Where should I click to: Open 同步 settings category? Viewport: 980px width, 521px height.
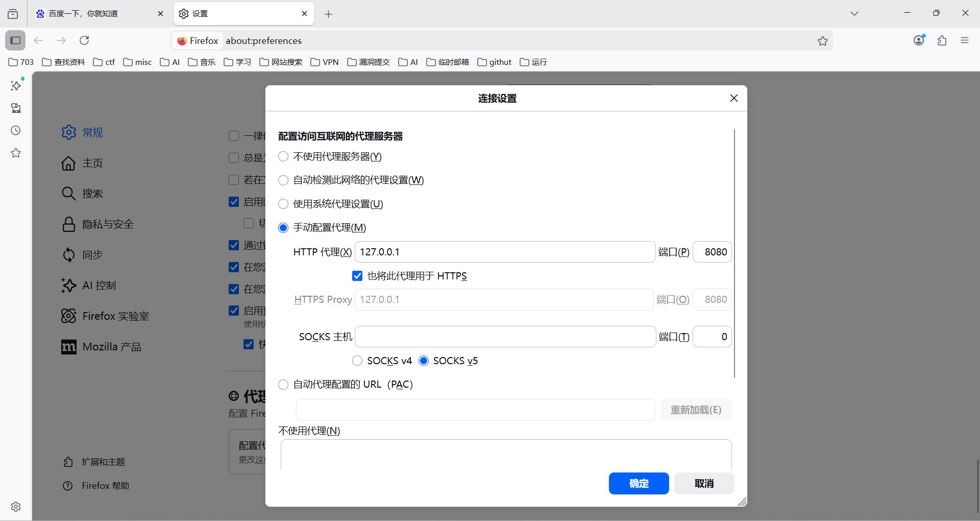click(x=82, y=255)
